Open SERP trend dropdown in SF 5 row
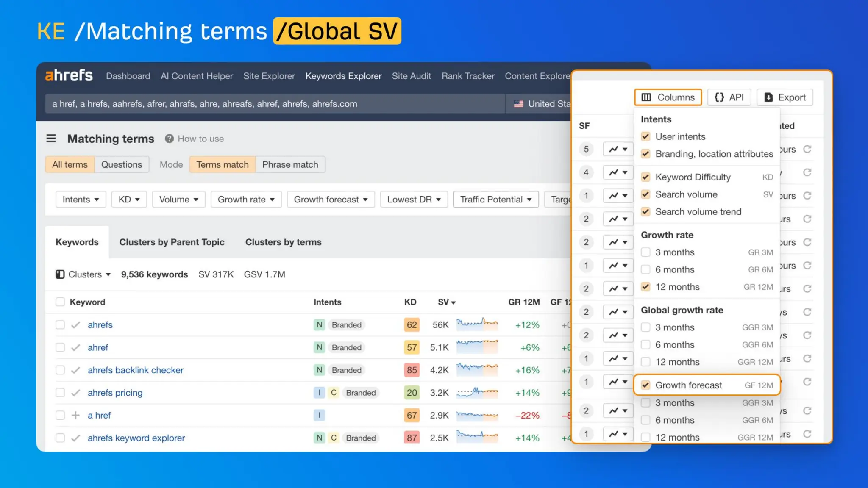The image size is (868, 488). coord(618,149)
